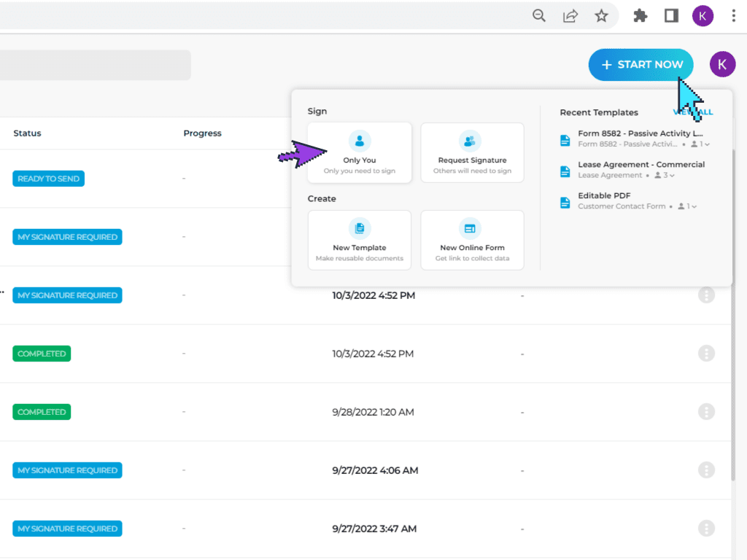This screenshot has height=560, width=747.
Task: Expand the Lease Agreement signer count dropdown
Action: coord(665,175)
